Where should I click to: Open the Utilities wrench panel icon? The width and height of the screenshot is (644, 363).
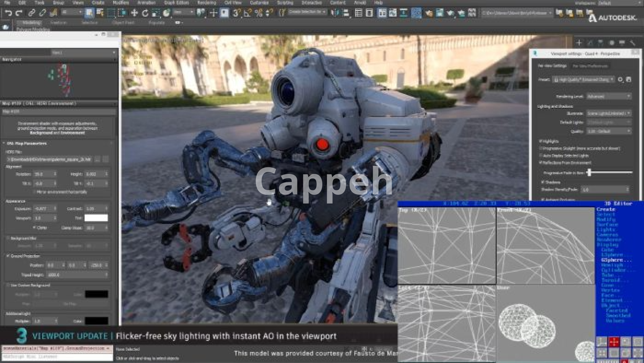tap(633, 43)
